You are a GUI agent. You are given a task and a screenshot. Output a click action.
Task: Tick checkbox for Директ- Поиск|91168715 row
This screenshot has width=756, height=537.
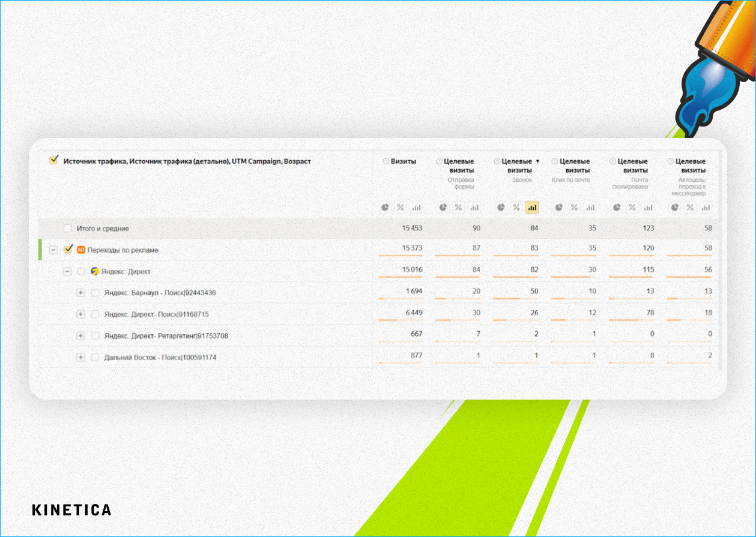point(95,314)
